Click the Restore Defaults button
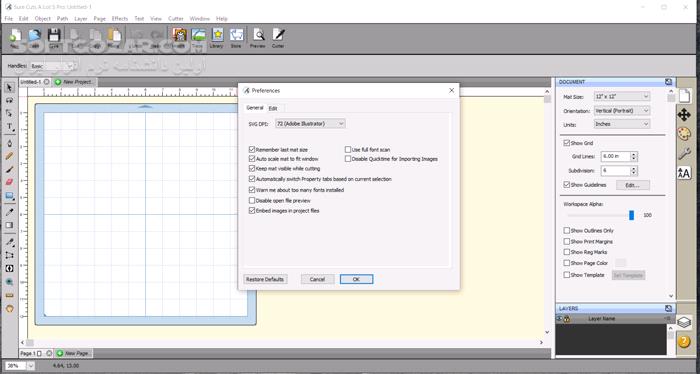 click(x=265, y=279)
